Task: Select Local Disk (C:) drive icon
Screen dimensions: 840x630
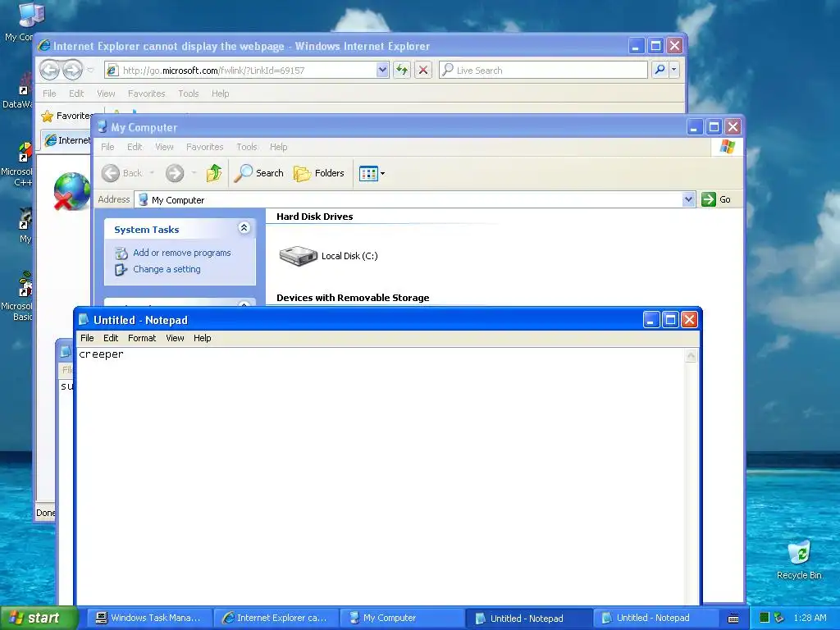Action: click(x=299, y=256)
